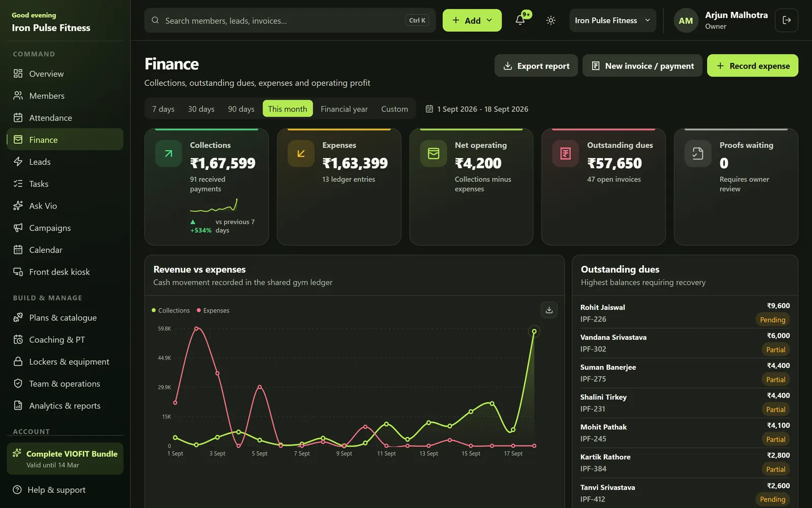
Task: Open Analytics & reports page
Action: click(x=65, y=405)
